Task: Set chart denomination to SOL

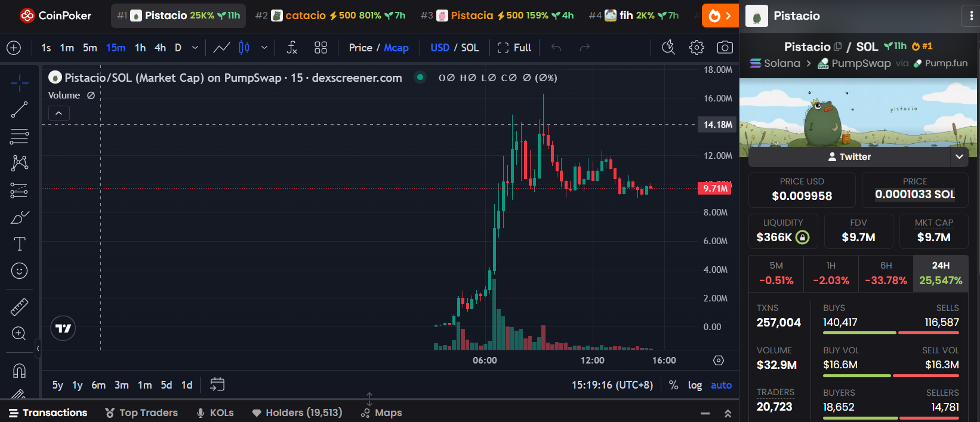Action: point(470,48)
